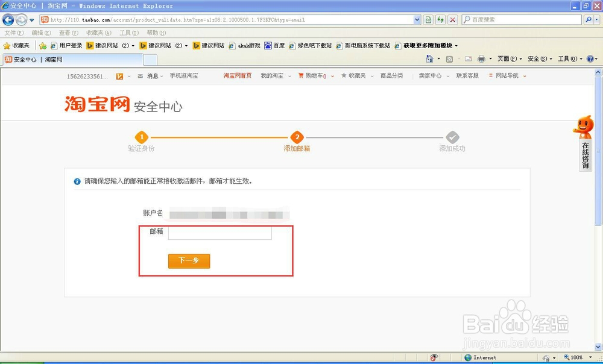The width and height of the screenshot is (603, 364).
Task: Click the zoom level magnifier icon
Action: tap(566, 357)
